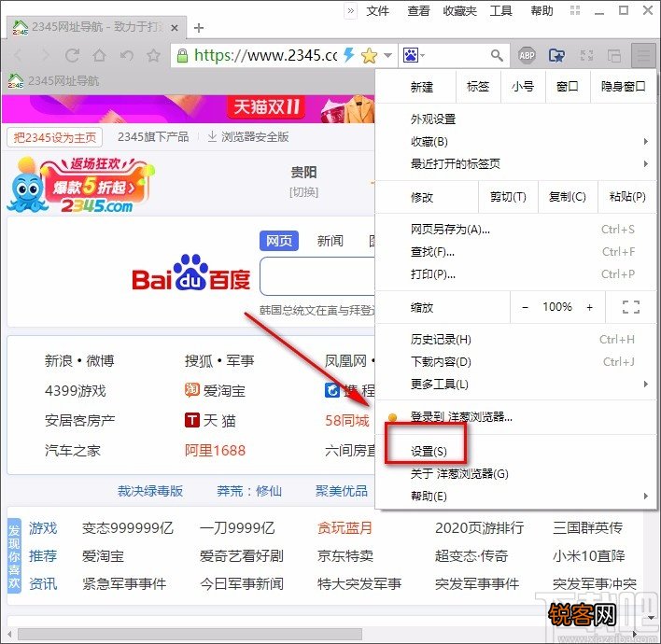Open the ABP ad blocker icon

527,55
